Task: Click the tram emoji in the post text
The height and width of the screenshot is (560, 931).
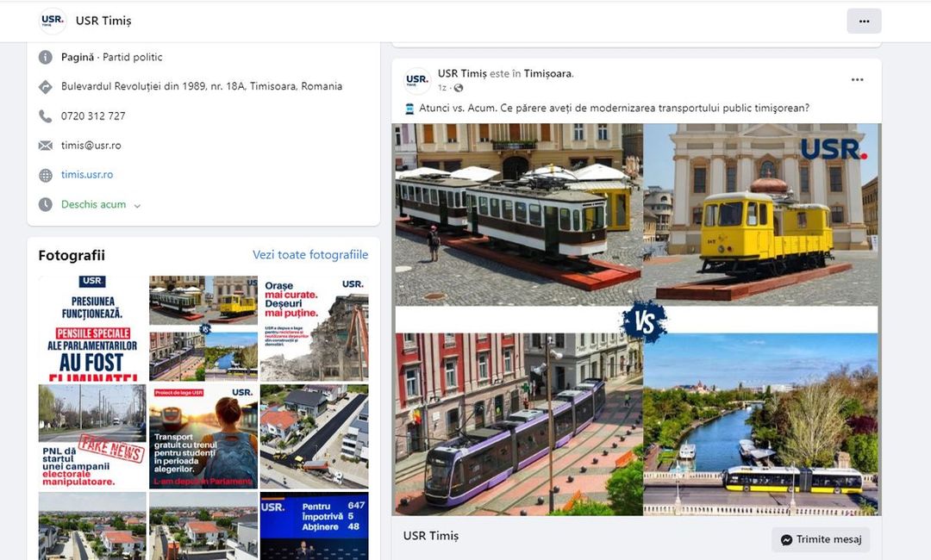Action: 409,109
